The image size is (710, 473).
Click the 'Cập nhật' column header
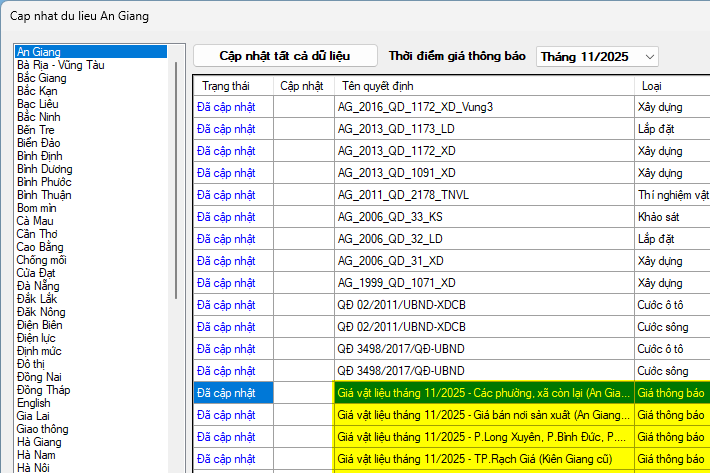(302, 86)
